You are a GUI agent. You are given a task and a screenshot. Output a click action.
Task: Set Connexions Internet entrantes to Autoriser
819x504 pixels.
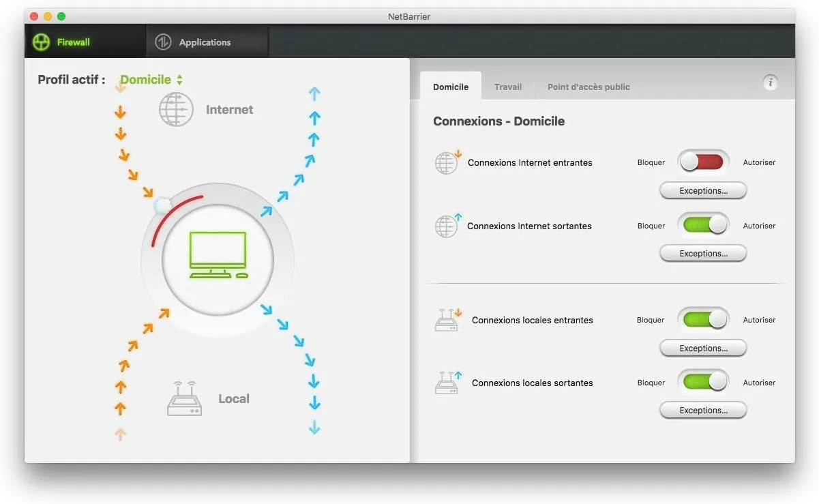[716, 162]
